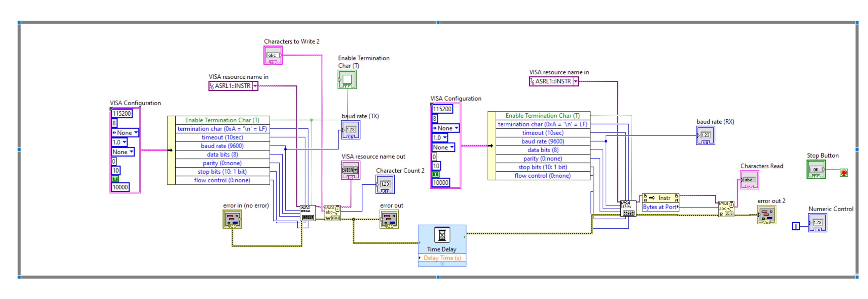The image size is (868, 299).
Task: Select the Instr property node header
Action: (x=660, y=198)
